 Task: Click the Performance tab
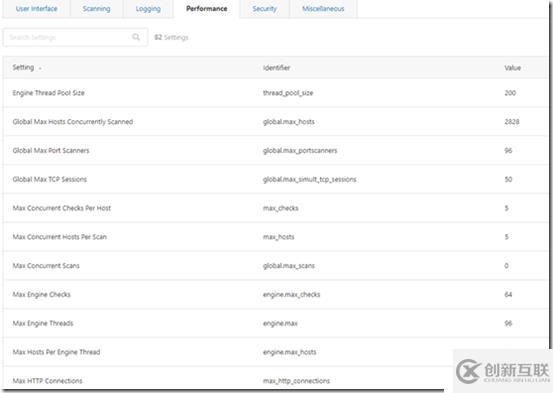[207, 9]
